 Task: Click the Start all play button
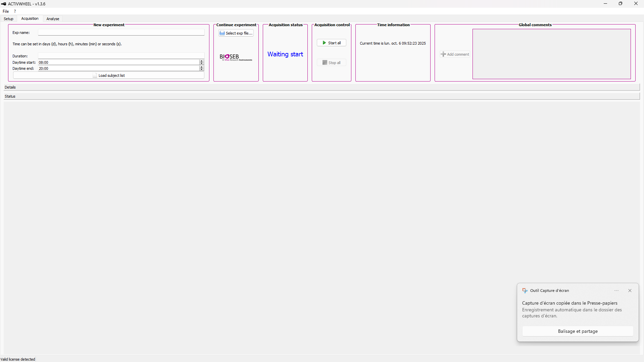pyautogui.click(x=331, y=43)
